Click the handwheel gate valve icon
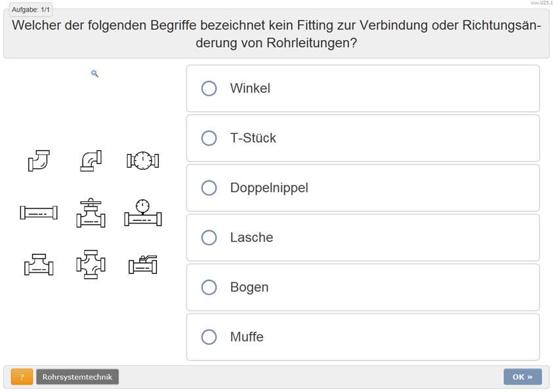553x392 pixels. 91,212
